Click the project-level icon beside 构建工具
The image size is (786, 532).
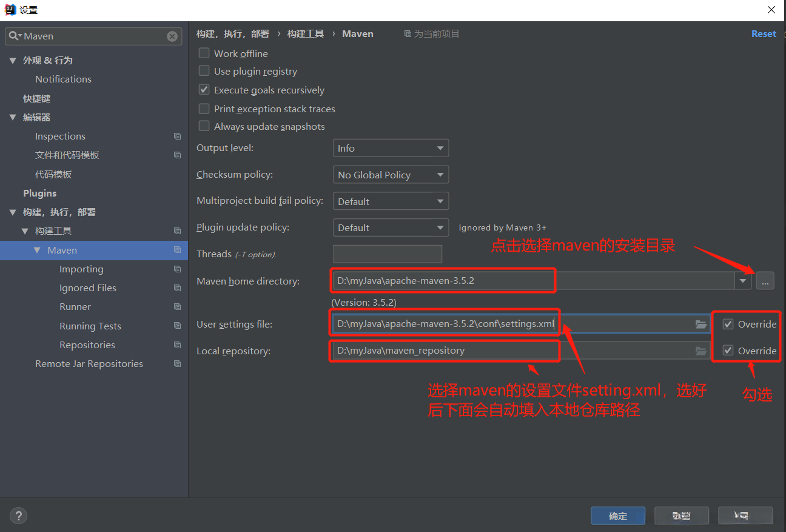coord(177,231)
